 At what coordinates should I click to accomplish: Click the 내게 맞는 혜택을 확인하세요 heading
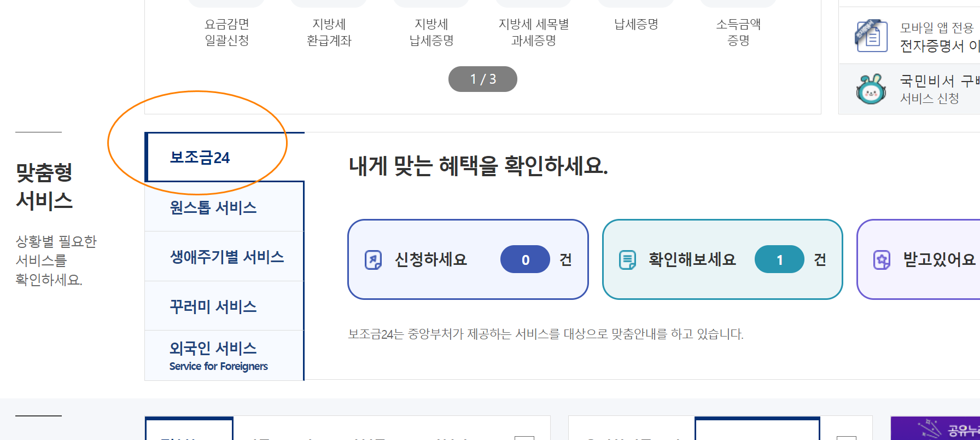point(479,165)
